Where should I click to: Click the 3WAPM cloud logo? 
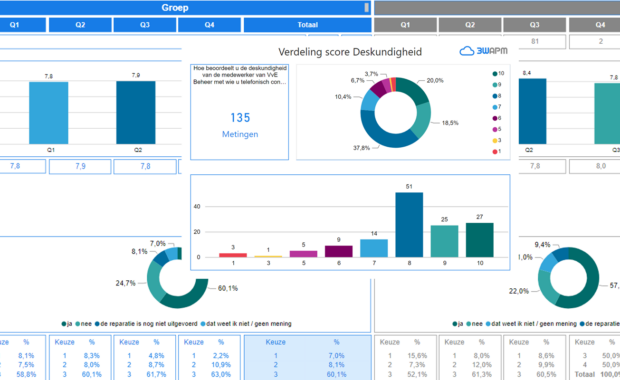(x=483, y=51)
